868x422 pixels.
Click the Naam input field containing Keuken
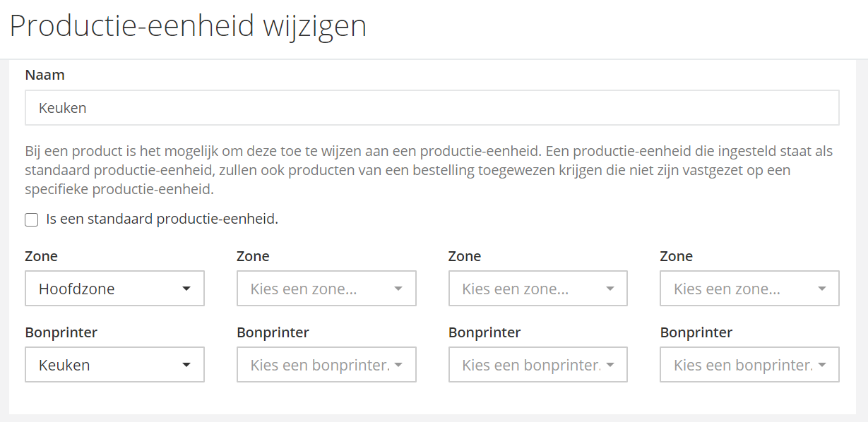tap(432, 108)
